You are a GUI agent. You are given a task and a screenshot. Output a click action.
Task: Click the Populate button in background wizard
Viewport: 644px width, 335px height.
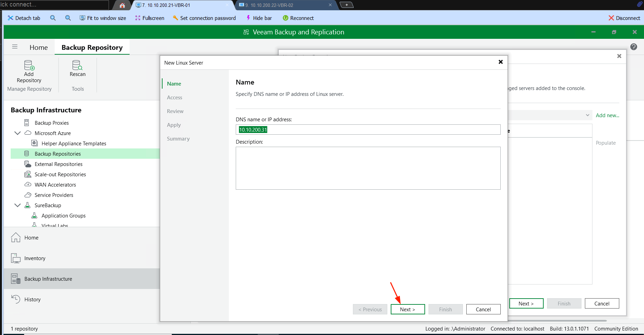coord(606,143)
